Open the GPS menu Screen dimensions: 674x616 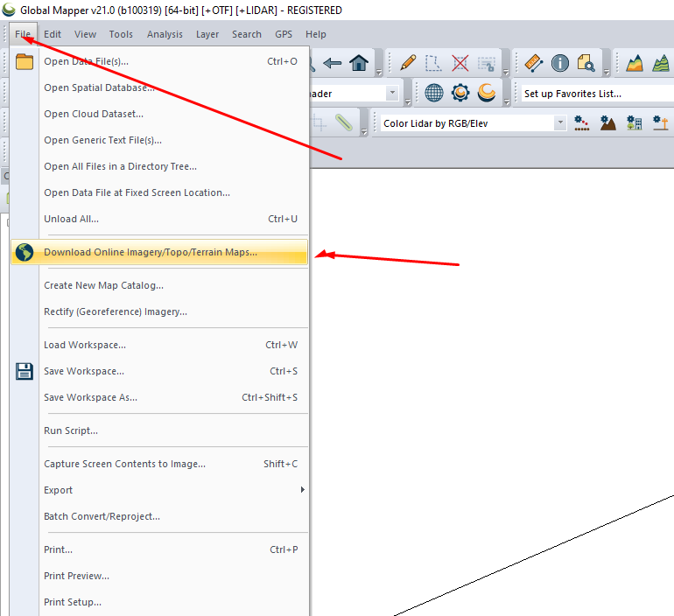(284, 34)
